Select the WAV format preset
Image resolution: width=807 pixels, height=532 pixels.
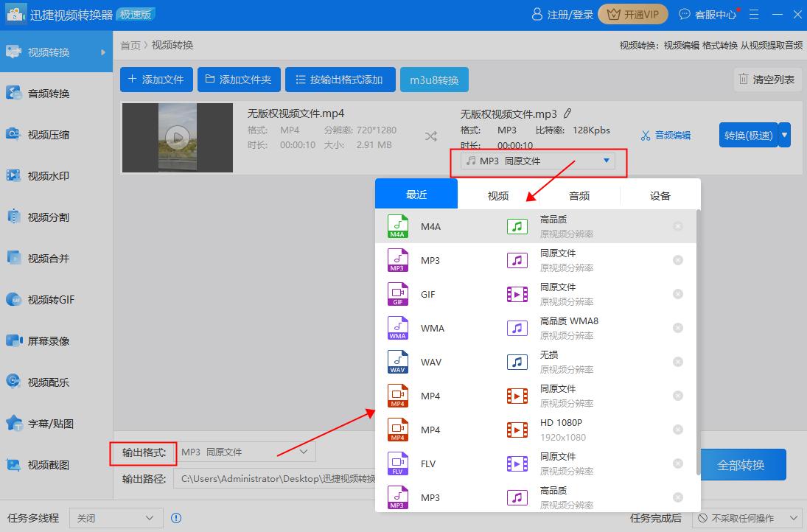433,362
